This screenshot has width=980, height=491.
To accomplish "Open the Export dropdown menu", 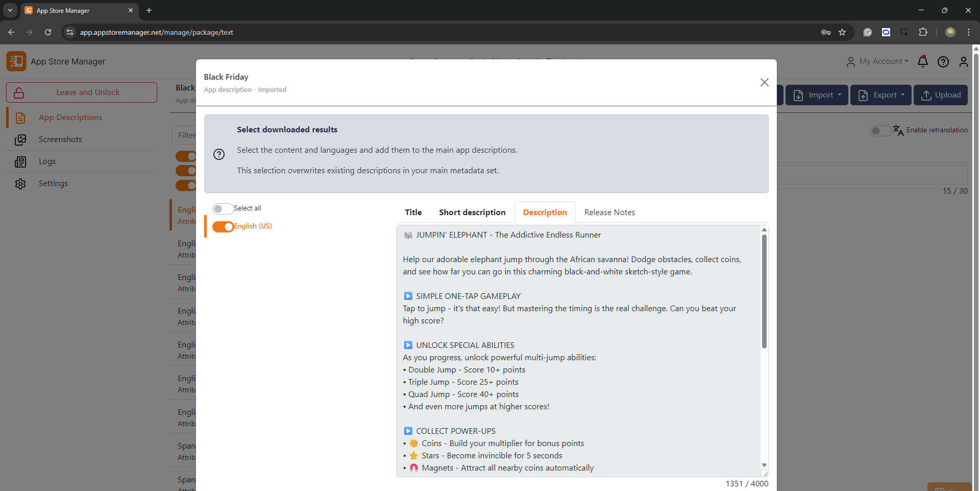I will pyautogui.click(x=880, y=95).
